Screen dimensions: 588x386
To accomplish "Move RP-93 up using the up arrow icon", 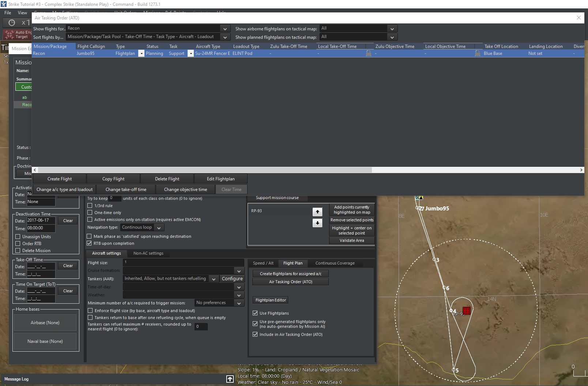I will tap(317, 211).
